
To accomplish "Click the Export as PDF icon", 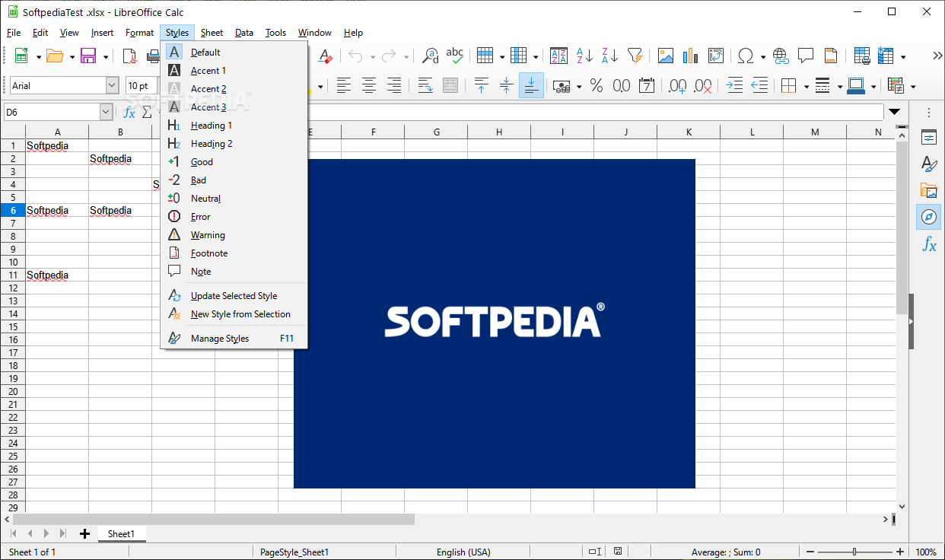I will click(130, 56).
